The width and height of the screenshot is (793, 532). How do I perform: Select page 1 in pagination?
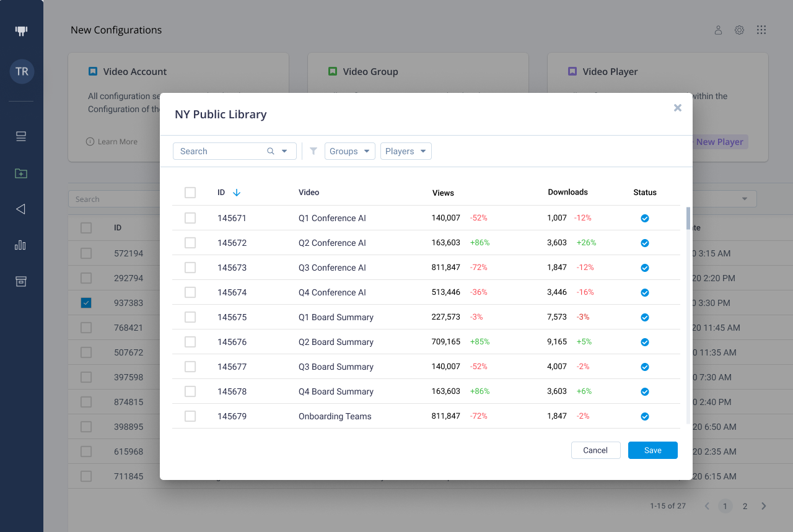(725, 506)
